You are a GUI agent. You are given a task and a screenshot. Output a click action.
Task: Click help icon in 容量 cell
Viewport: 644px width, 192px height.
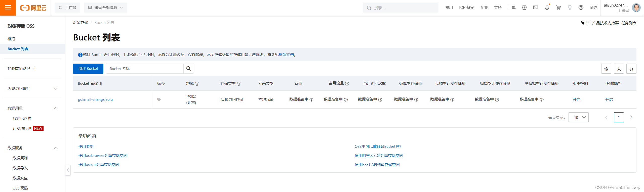[x=311, y=100]
